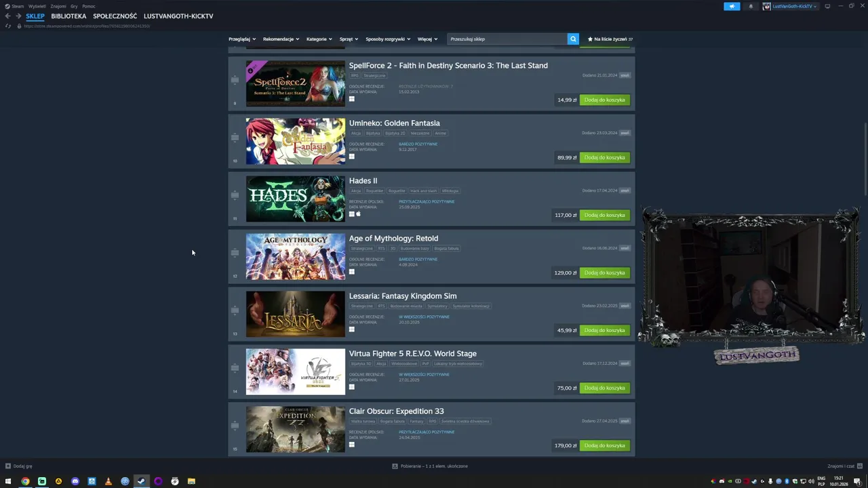The image size is (868, 488).
Task: Click the Steam icon in the taskbar
Action: [141, 481]
